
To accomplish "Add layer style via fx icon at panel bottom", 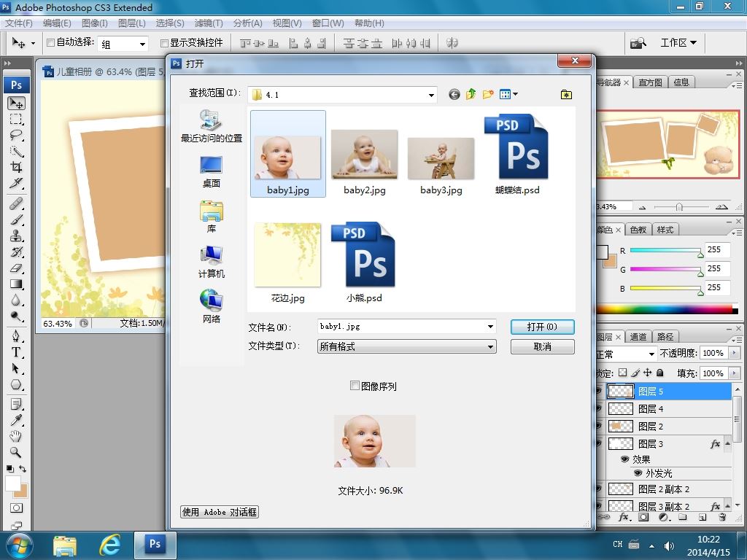I will [x=624, y=517].
